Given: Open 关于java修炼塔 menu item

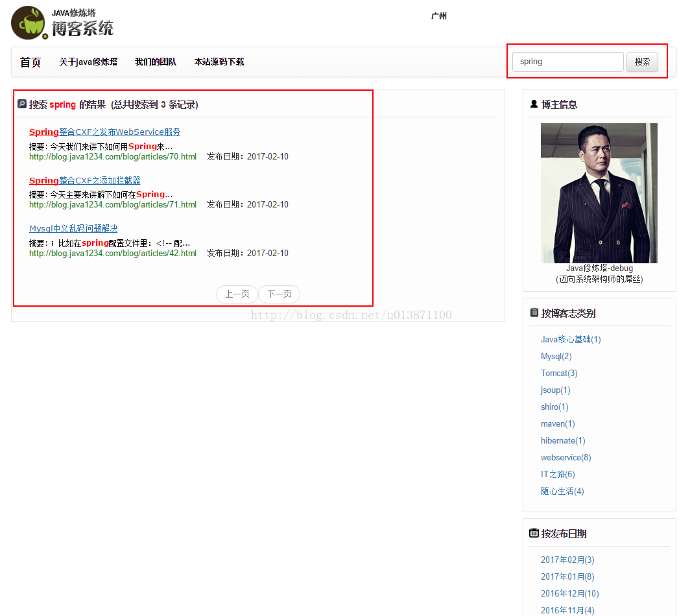Looking at the screenshot, I should 88,62.
